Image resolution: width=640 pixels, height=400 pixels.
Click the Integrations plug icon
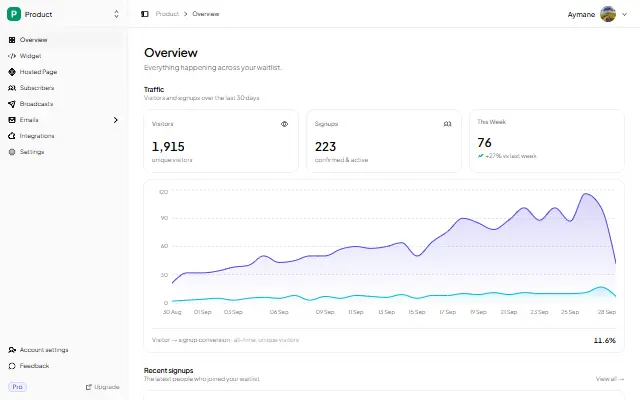pyautogui.click(x=12, y=136)
